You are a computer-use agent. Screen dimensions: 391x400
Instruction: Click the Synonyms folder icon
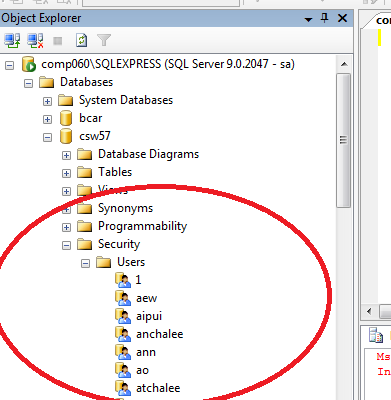(84, 208)
